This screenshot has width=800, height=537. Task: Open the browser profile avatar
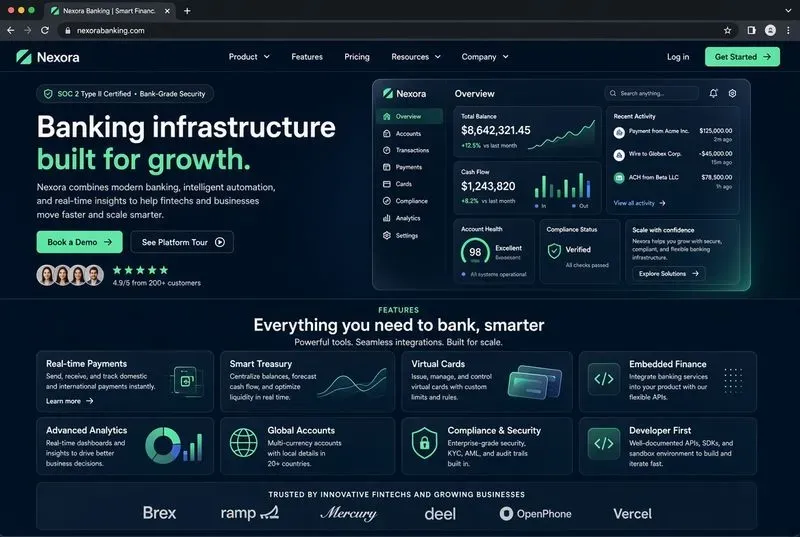pos(770,31)
